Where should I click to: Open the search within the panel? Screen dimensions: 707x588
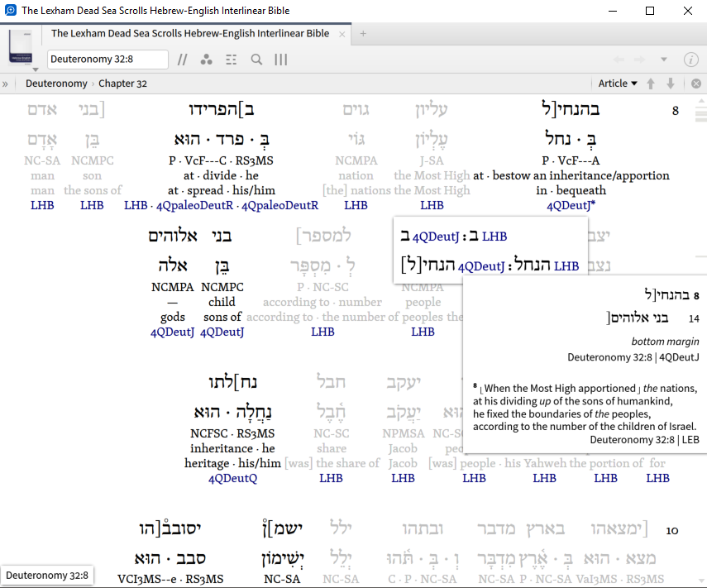pyautogui.click(x=256, y=60)
